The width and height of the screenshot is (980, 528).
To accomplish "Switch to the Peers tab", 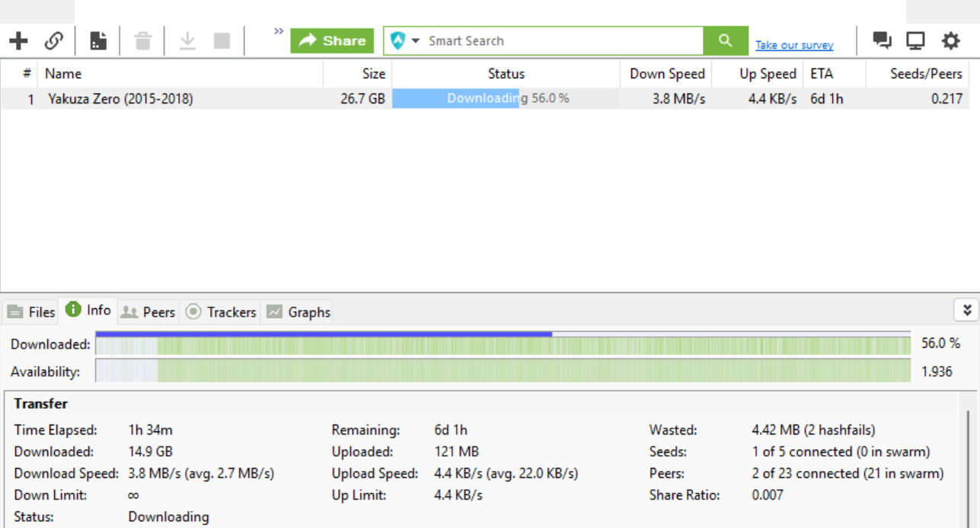I will click(x=149, y=312).
